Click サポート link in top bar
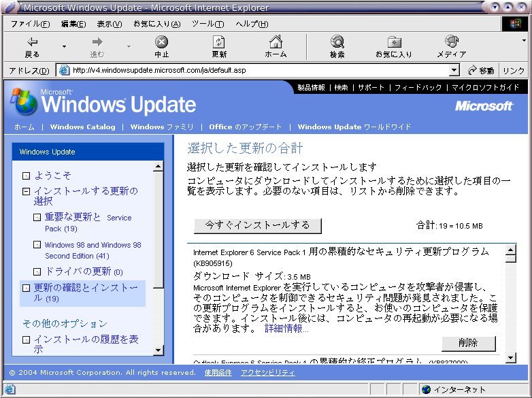The image size is (532, 398). click(371, 88)
